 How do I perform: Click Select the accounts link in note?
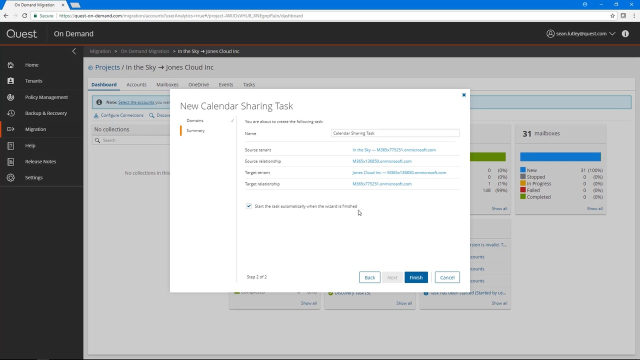[x=136, y=102]
